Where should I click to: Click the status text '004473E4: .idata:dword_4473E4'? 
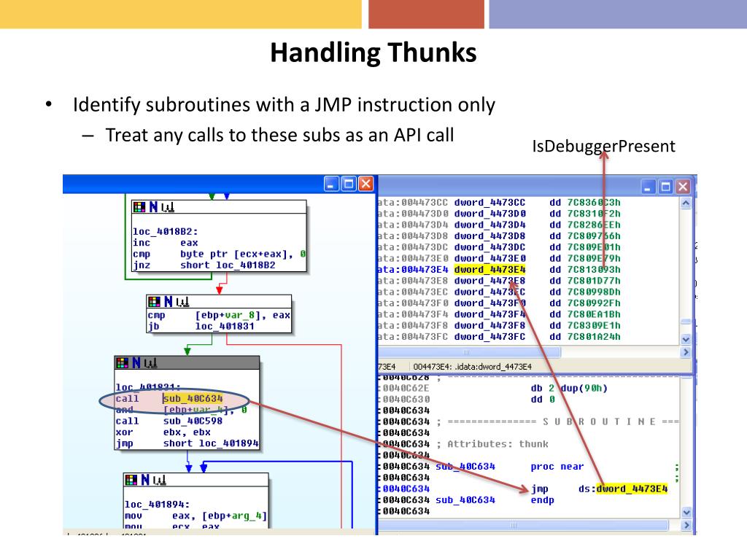click(x=473, y=367)
